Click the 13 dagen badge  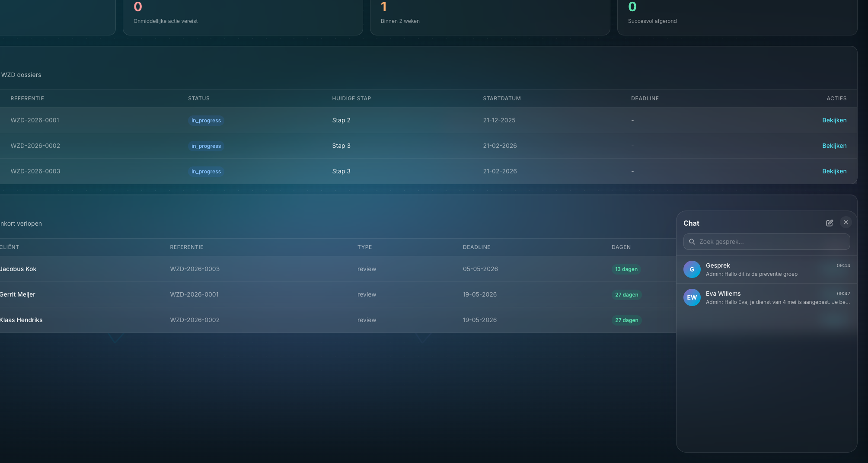626,269
